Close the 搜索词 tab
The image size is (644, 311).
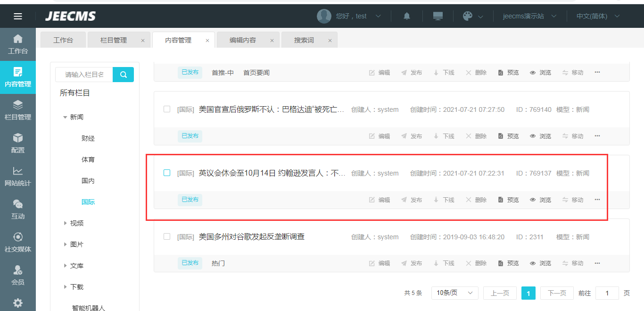pos(330,41)
